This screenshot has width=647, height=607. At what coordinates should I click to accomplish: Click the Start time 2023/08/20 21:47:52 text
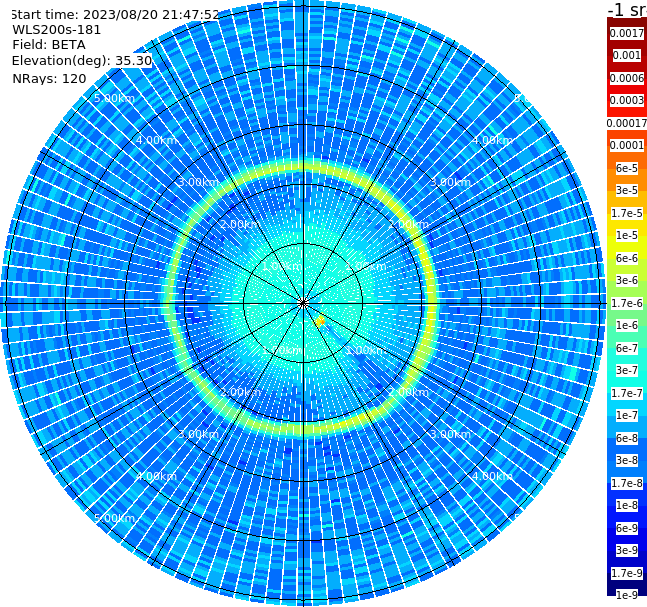point(115,15)
